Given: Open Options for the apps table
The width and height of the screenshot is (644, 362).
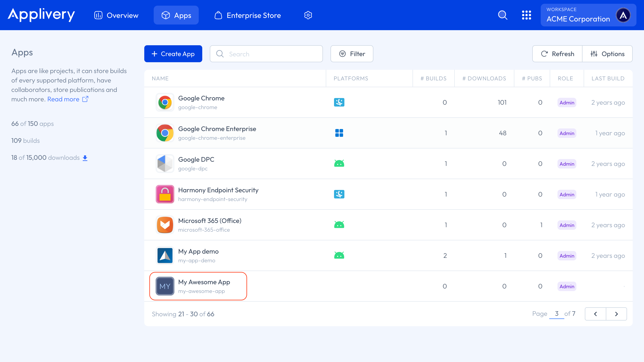Looking at the screenshot, I should pyautogui.click(x=607, y=53).
